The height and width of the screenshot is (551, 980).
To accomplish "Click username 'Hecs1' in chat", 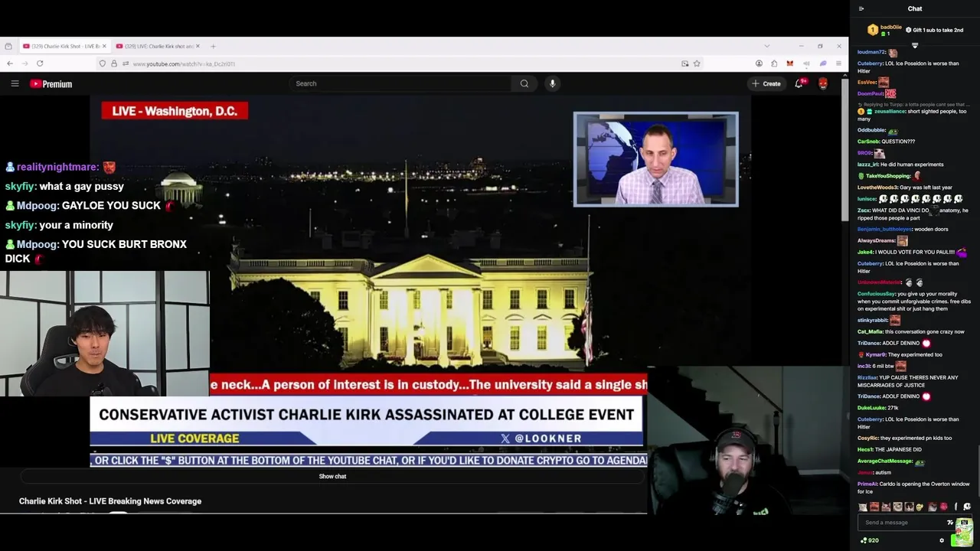I will coord(865,449).
